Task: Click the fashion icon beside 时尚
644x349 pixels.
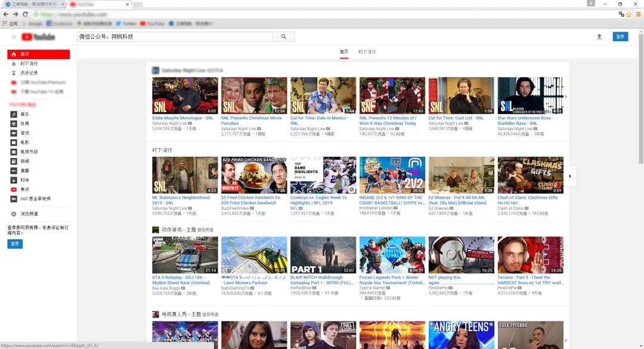Action: (14, 180)
